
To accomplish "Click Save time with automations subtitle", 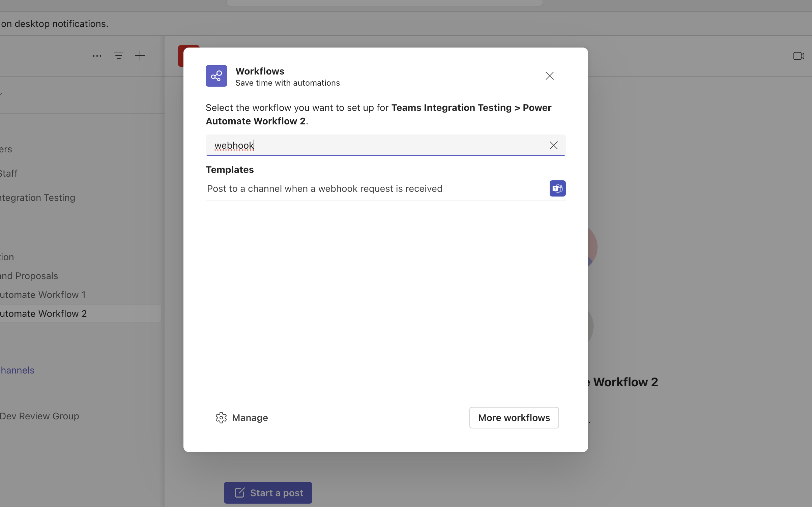I will 288,83.
